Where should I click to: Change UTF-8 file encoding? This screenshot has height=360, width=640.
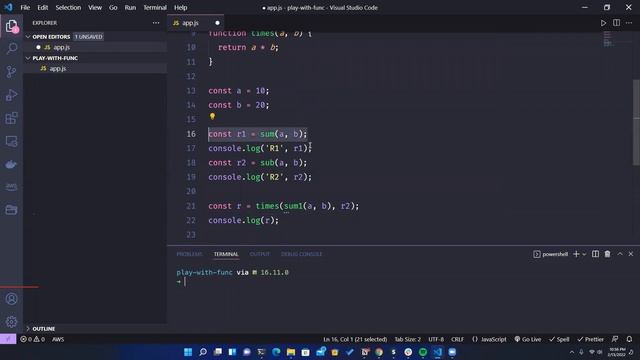click(x=436, y=339)
